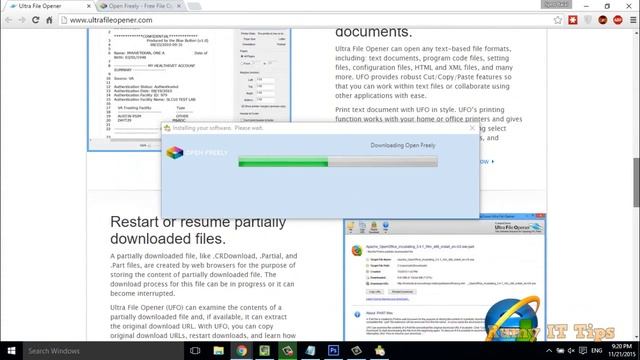Open the greyed-out shield extension icon
This screenshot has height=360, width=640.
588,20
